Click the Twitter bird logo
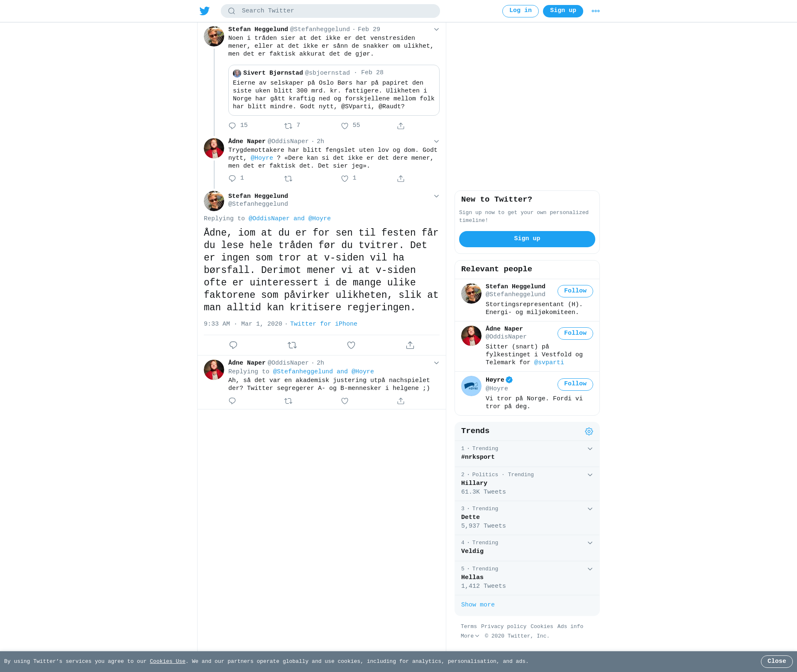The height and width of the screenshot is (672, 797). (205, 11)
